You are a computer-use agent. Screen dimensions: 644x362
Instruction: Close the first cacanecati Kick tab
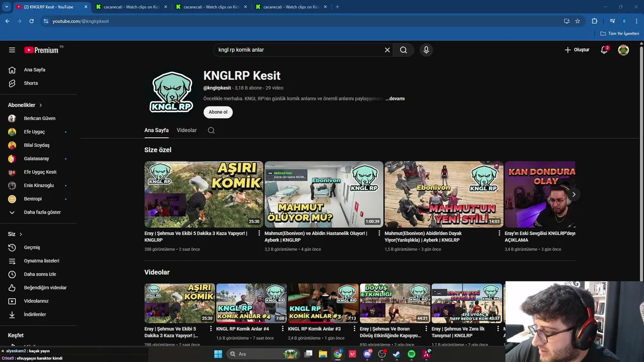coord(166,7)
